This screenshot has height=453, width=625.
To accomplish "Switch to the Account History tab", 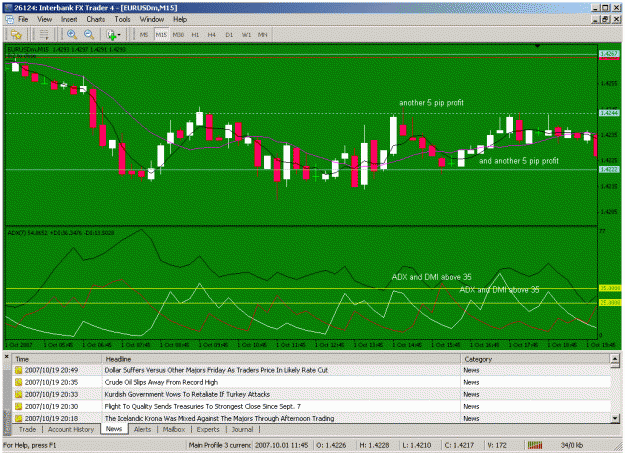I will coord(71,429).
